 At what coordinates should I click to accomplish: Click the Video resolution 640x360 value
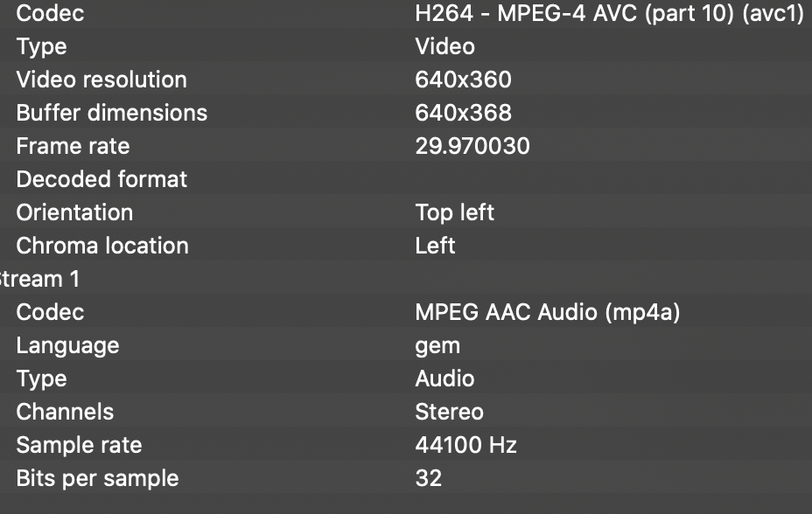[x=463, y=80]
